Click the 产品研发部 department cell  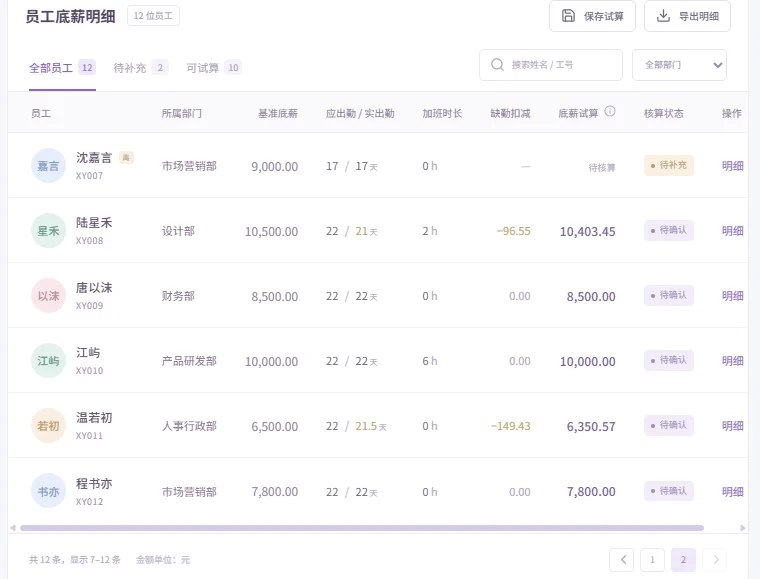189,361
